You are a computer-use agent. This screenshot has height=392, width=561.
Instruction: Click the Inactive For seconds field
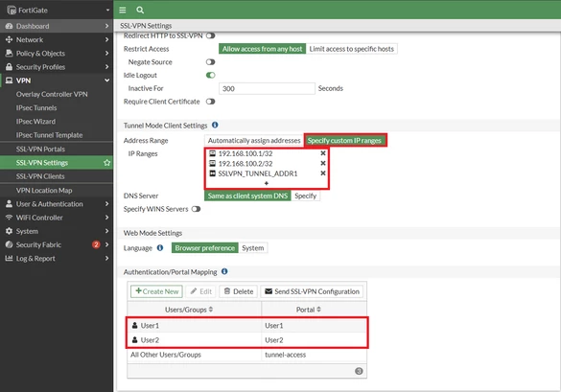267,88
